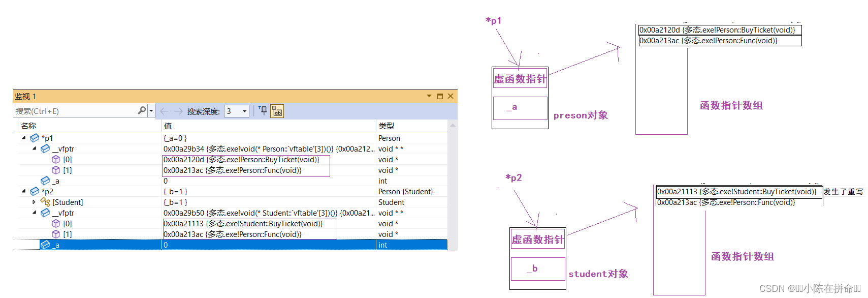Click the 搜索(Ctrl+E) search input field
Image resolution: width=868 pixels, height=298 pixels.
pos(75,111)
